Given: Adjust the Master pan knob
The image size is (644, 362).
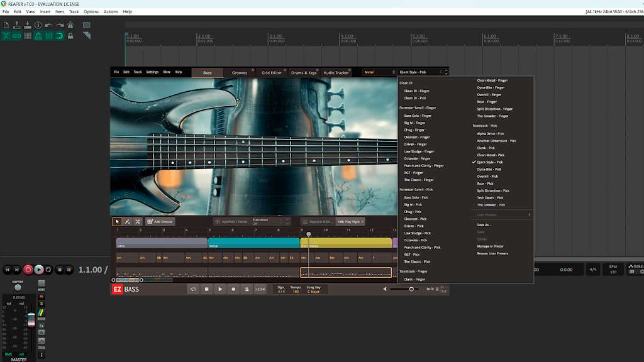Looking at the screenshot, I should point(18,288).
